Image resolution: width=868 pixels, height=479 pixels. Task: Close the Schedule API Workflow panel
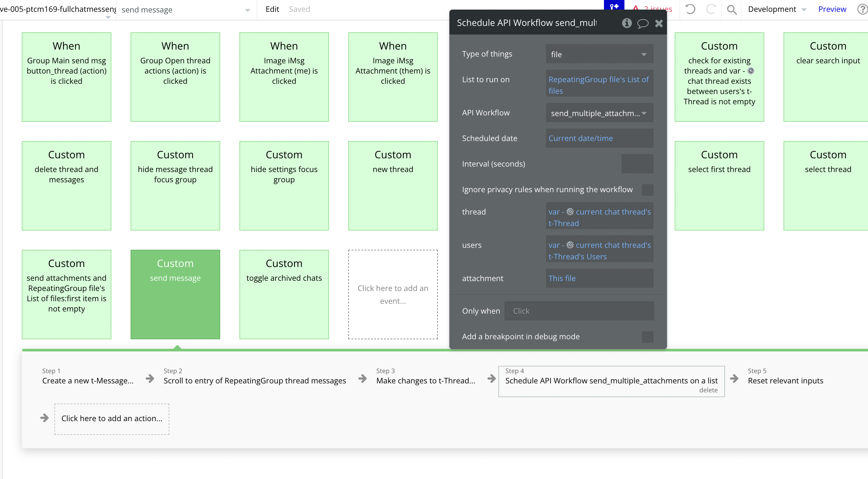tap(659, 23)
